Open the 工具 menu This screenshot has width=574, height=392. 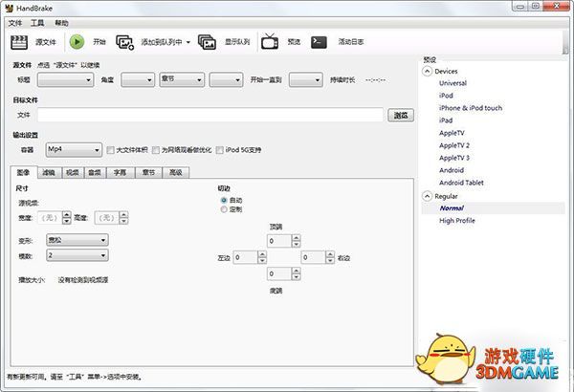click(x=37, y=23)
